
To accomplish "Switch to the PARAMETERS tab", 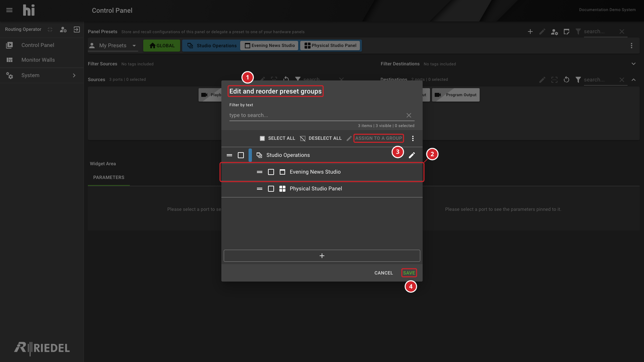I will [x=109, y=178].
